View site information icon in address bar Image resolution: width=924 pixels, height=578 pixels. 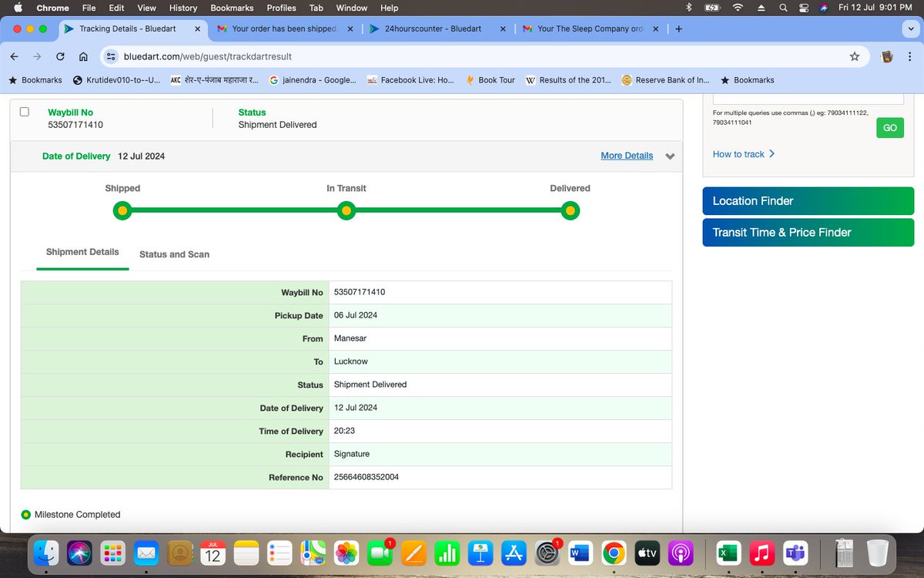111,56
